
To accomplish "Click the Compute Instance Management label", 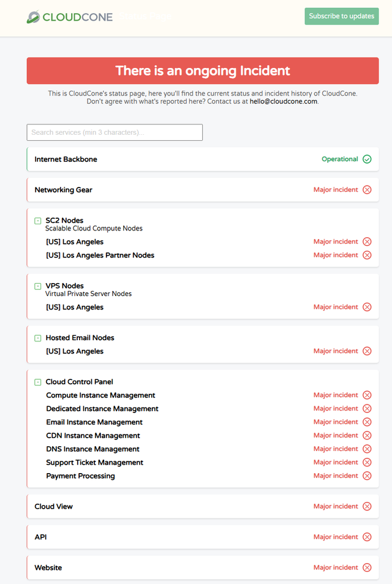I will 100,395.
